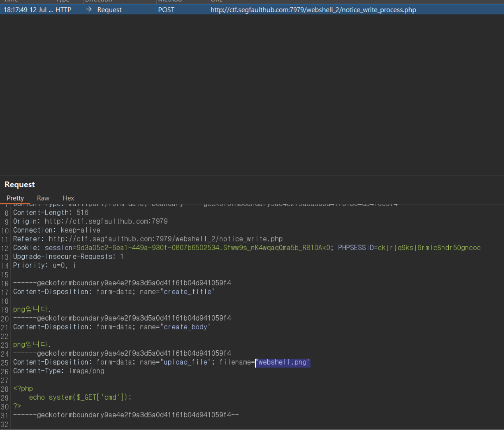The height and width of the screenshot is (430, 504).
Task: Click the closing boundary on line 31
Action: pyautogui.click(x=126, y=415)
